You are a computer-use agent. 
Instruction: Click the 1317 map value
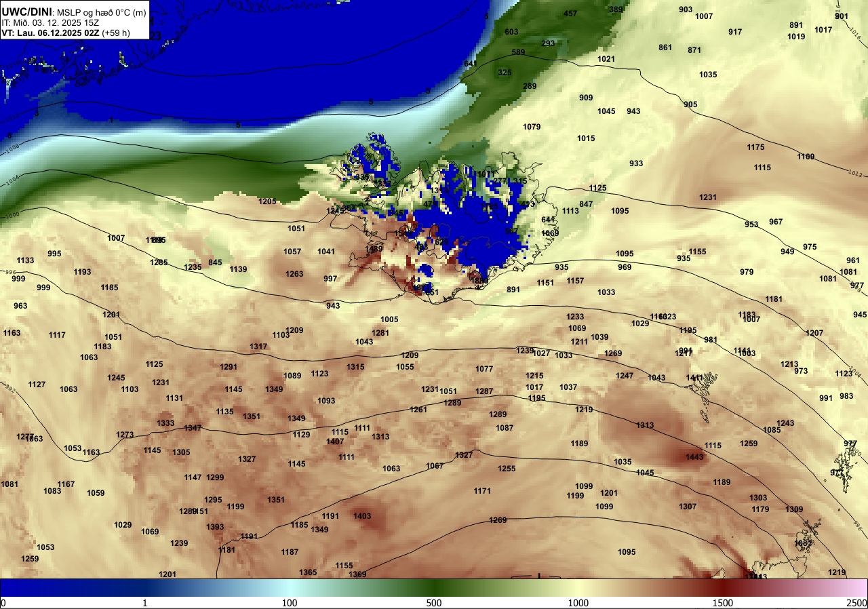tap(258, 347)
